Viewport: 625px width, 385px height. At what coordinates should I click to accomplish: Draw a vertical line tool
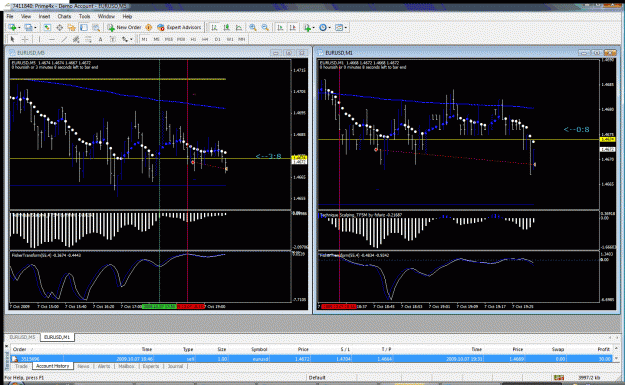pos(39,39)
